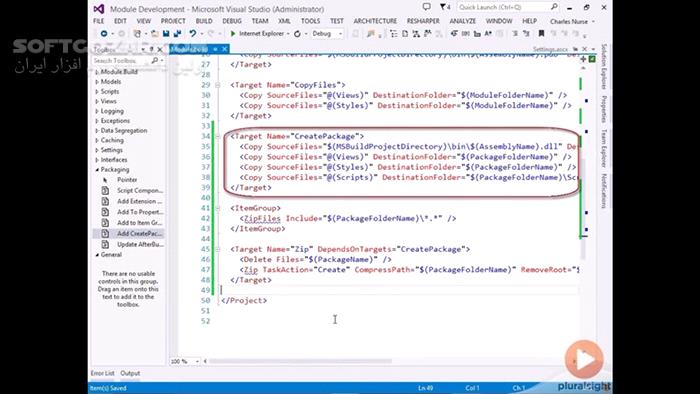Collapse the Zip target at line 45
This screenshot has width=700, height=394.
217,249
